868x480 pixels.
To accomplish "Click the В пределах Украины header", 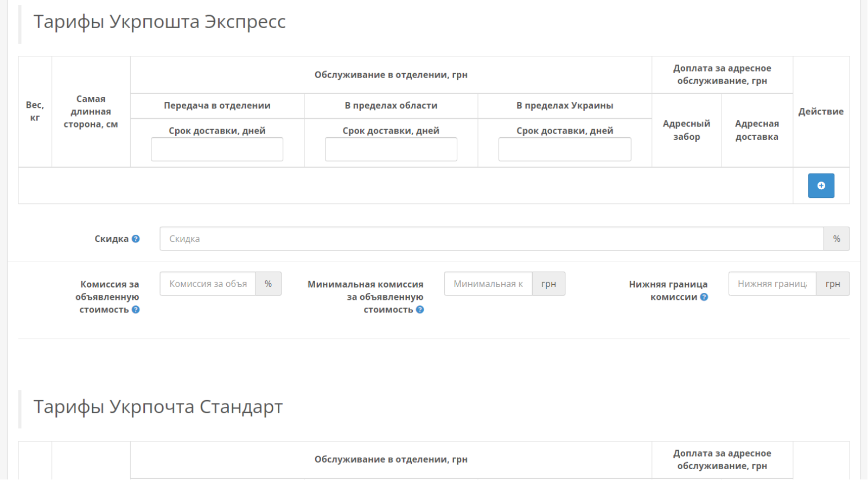I will 565,105.
